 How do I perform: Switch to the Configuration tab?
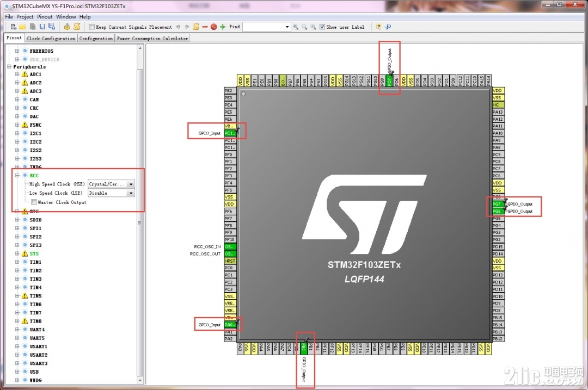tap(96, 39)
